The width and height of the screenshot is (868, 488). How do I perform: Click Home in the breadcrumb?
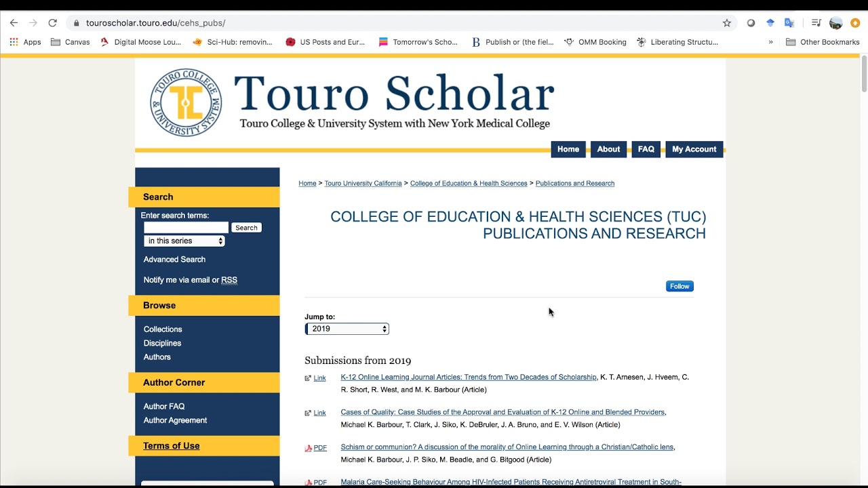[x=307, y=184]
